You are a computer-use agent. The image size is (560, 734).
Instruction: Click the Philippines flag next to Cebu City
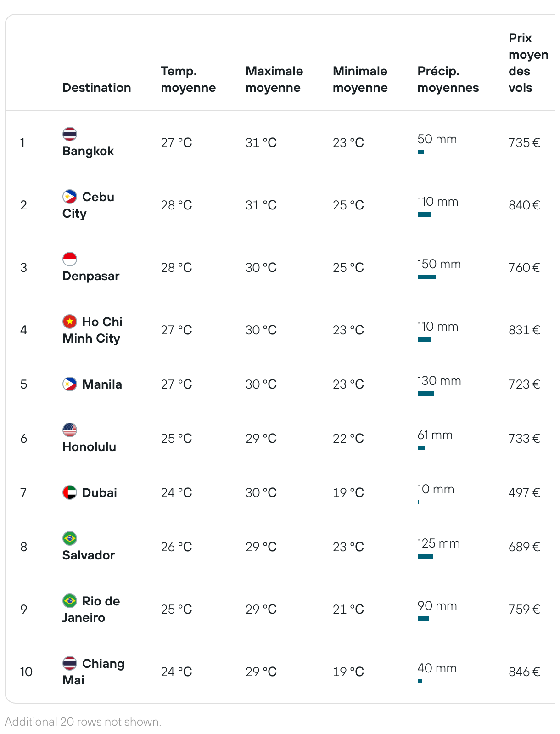coord(70,197)
